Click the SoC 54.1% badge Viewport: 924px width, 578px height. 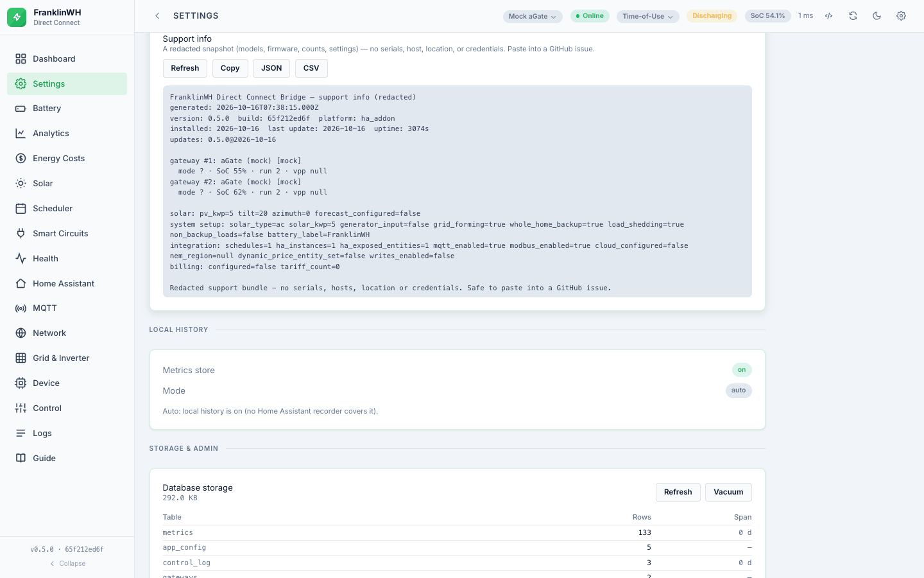[767, 16]
